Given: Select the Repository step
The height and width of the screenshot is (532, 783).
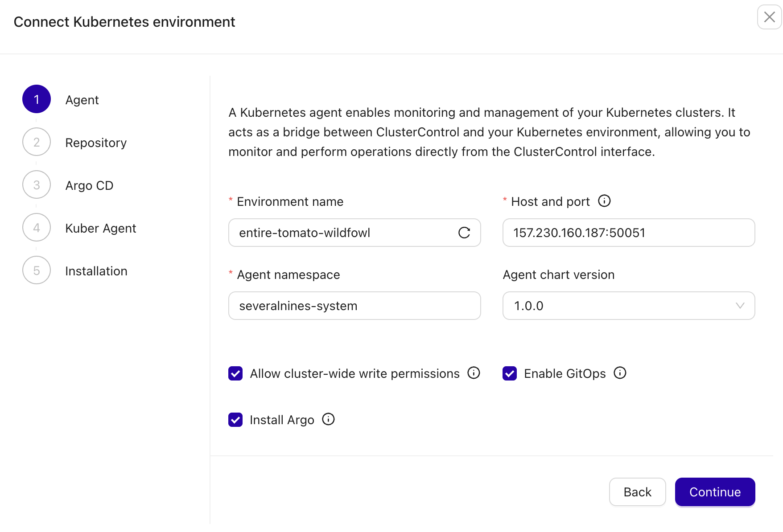Looking at the screenshot, I should [x=36, y=142].
